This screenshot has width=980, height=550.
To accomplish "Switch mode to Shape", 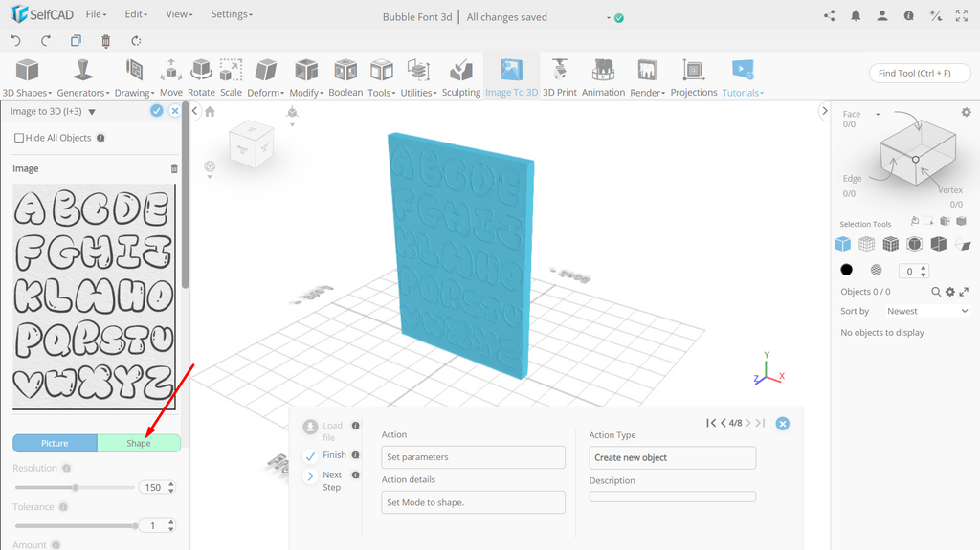I will (139, 443).
